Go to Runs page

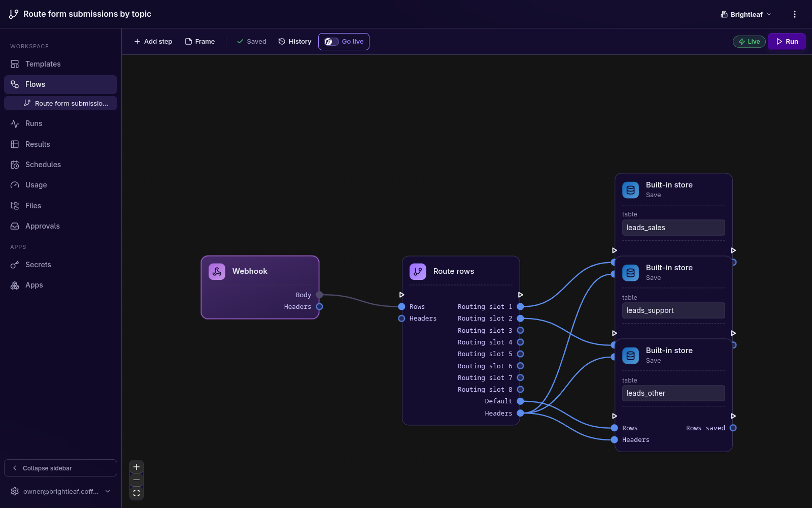[x=60, y=123]
